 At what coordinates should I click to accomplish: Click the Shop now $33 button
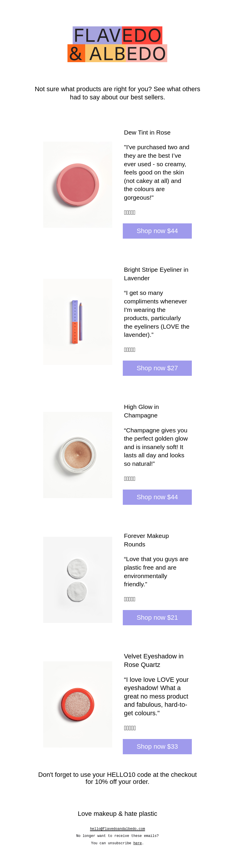pos(157,746)
